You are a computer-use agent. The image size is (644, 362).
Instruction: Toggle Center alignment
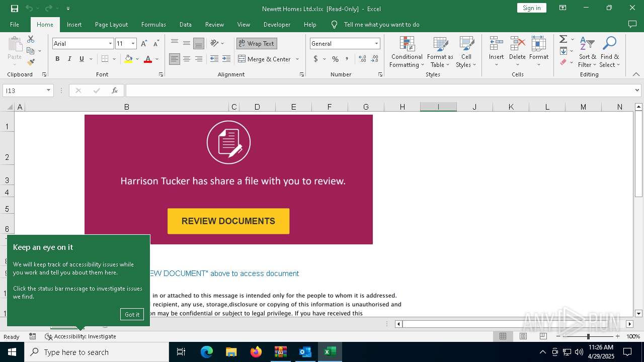click(187, 59)
